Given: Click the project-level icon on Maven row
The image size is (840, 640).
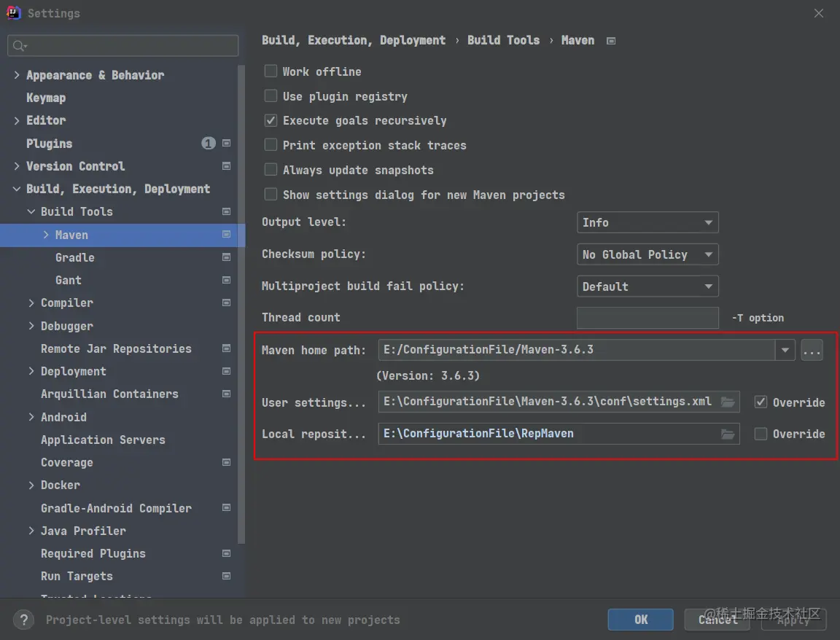Looking at the screenshot, I should point(227,234).
